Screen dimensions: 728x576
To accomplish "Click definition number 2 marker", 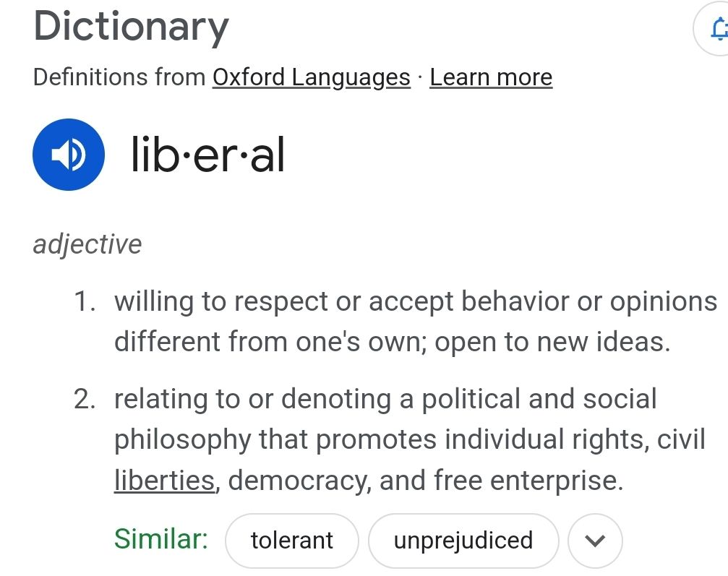I will point(85,399).
